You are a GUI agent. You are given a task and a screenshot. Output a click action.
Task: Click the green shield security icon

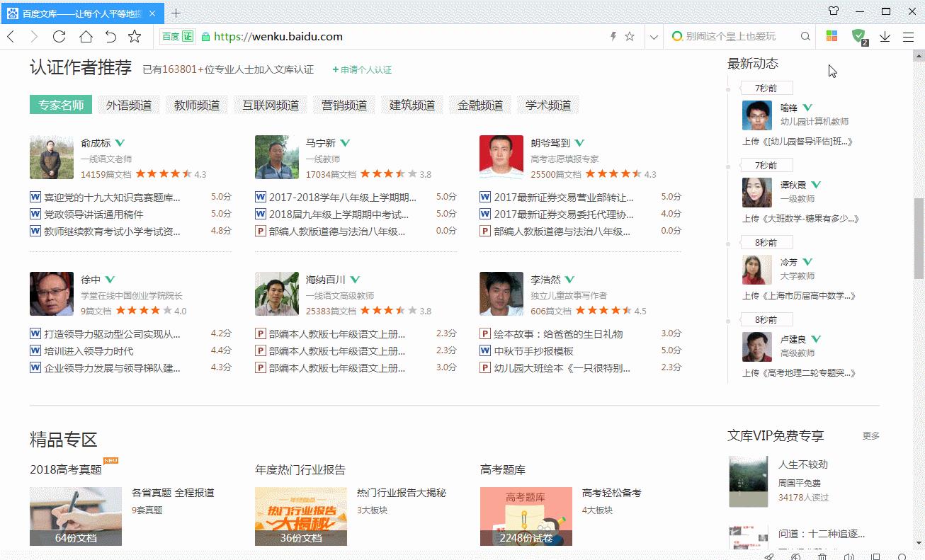click(858, 36)
